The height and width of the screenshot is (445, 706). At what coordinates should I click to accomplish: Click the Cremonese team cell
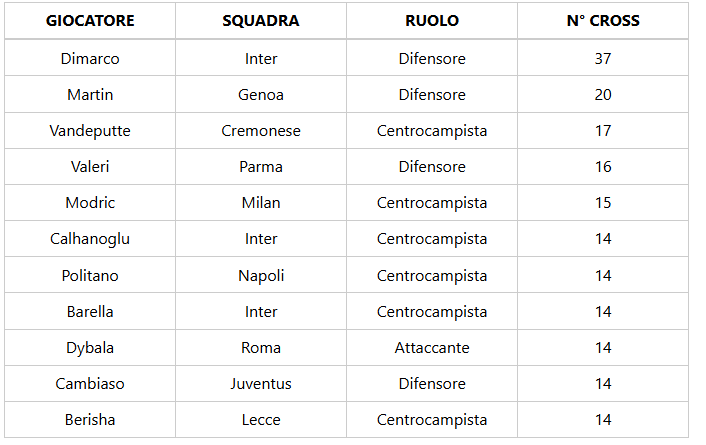(261, 131)
